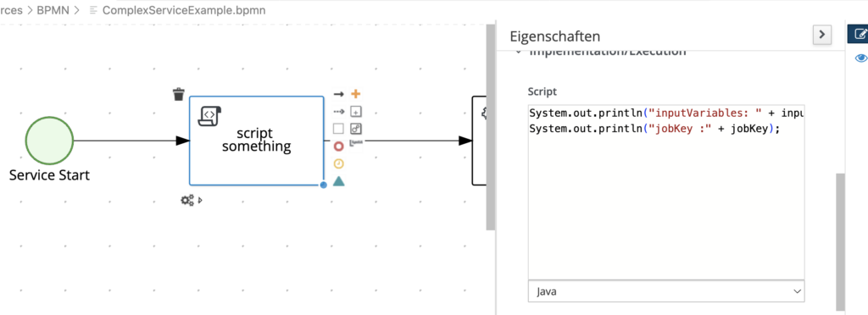This screenshot has width=868, height=315.
Task: Click into the Script code editor
Action: coord(666,191)
